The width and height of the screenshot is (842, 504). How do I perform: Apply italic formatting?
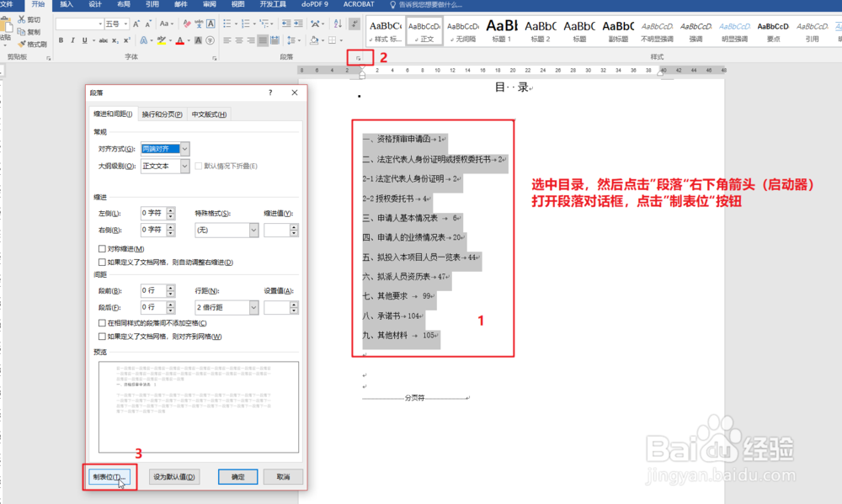point(73,40)
